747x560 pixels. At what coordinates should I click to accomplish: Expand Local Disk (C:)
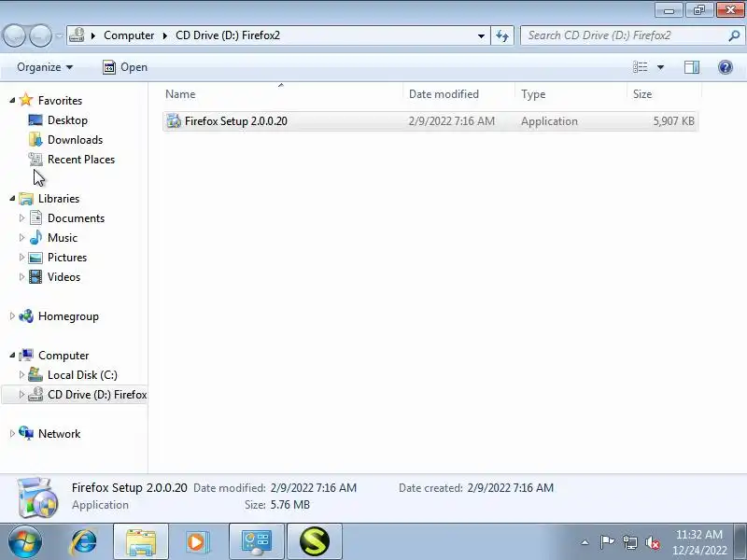point(21,374)
